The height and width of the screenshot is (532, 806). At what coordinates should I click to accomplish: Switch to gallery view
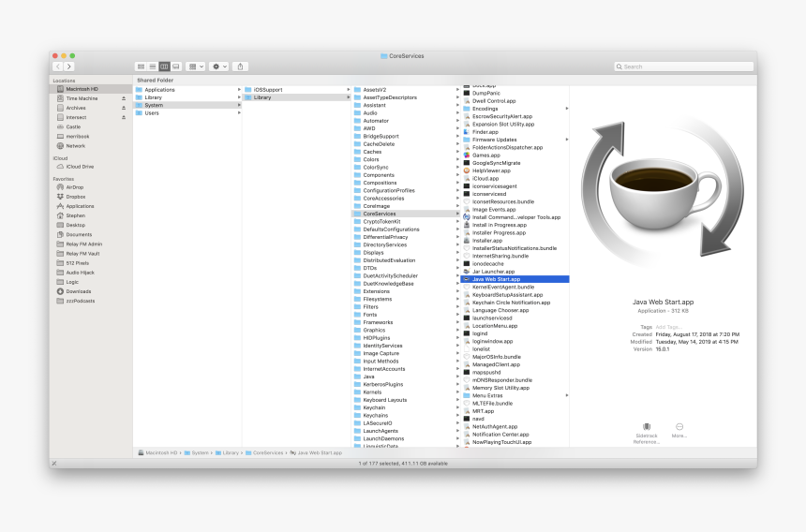point(176,66)
